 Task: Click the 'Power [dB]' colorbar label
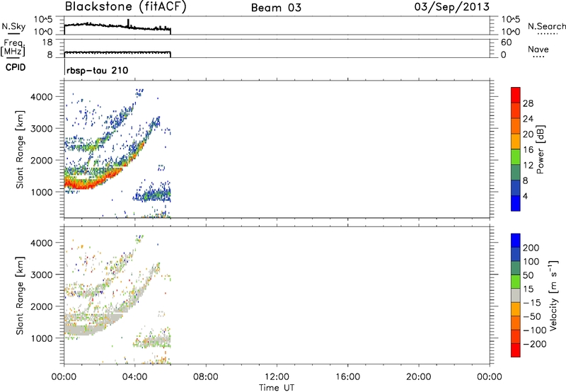coord(541,149)
